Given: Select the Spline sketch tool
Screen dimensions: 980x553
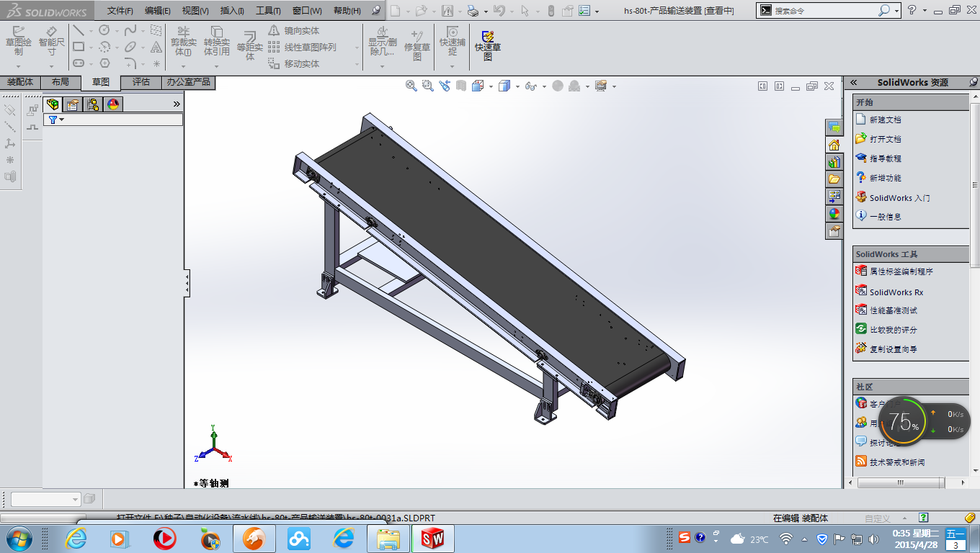Looking at the screenshot, I should [x=130, y=30].
